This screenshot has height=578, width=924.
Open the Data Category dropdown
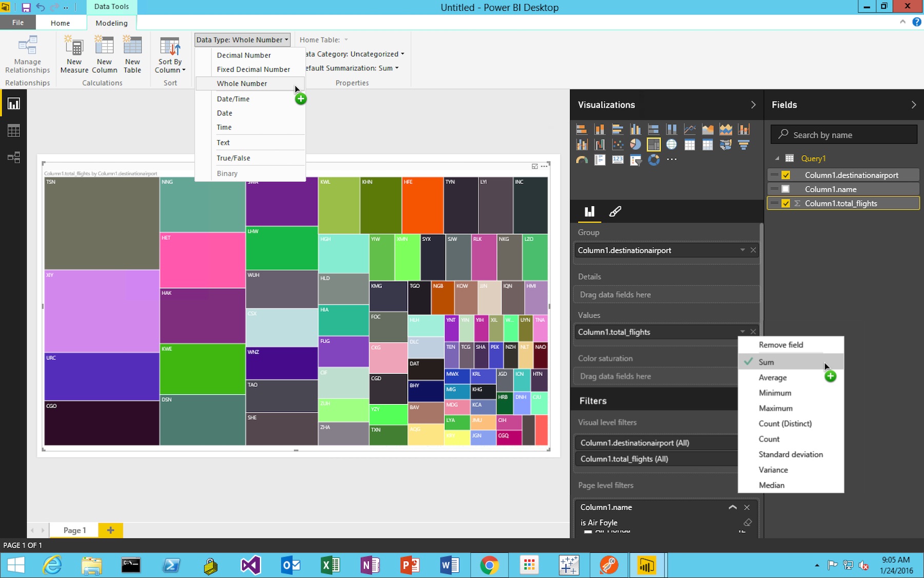pyautogui.click(x=354, y=54)
